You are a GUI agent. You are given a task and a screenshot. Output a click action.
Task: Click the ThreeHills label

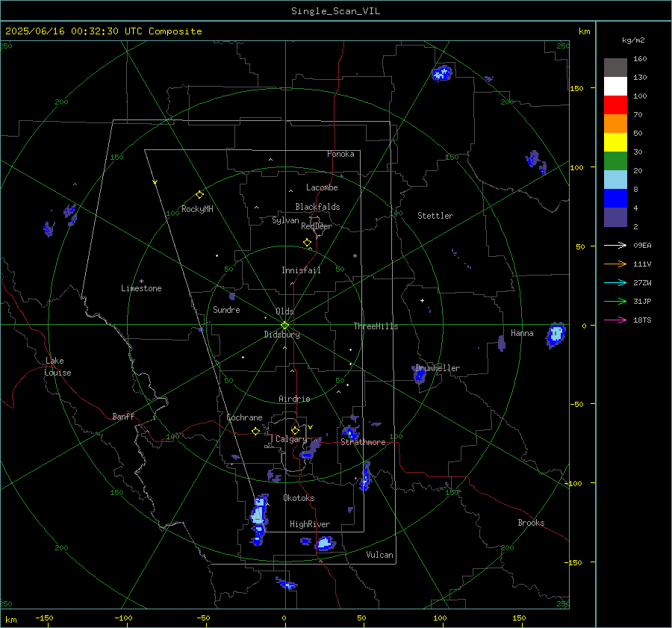pos(376,326)
